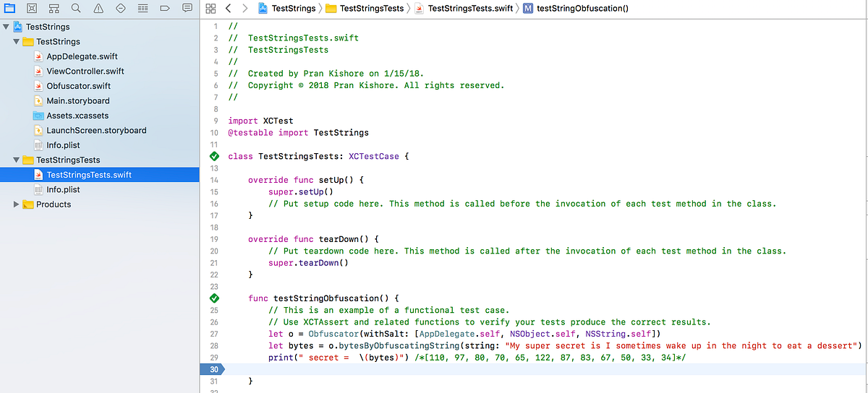Image resolution: width=868 pixels, height=393 pixels.
Task: Open the Issue navigator warning icon
Action: [x=98, y=9]
